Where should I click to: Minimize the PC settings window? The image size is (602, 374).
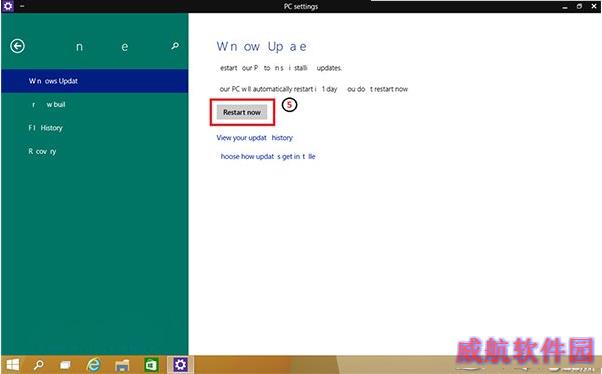(x=564, y=7)
